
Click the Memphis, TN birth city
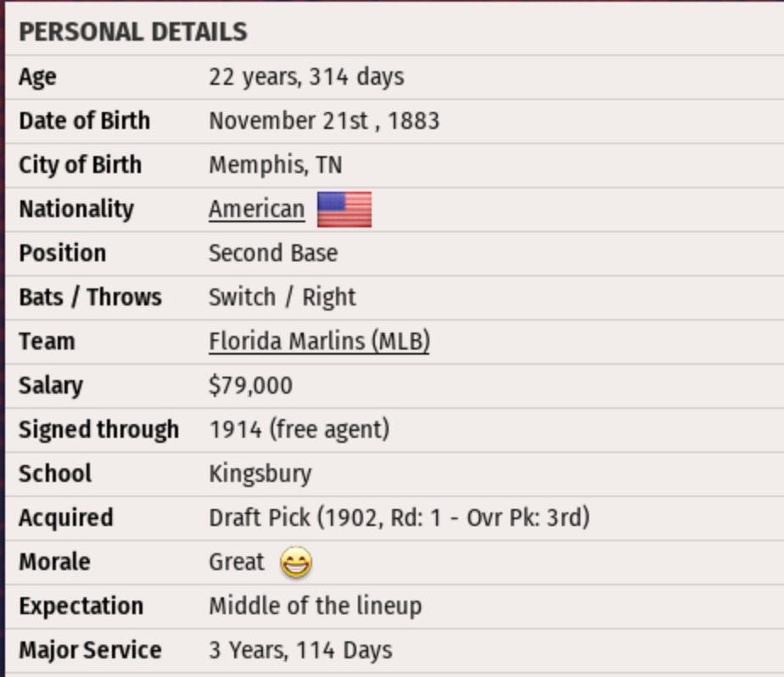tap(276, 165)
